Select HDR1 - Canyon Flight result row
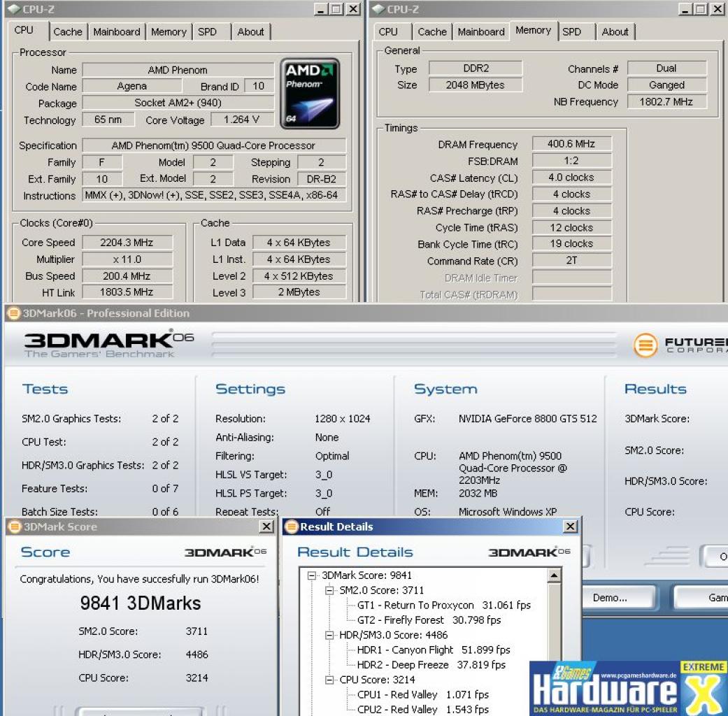This screenshot has width=728, height=716. [x=434, y=650]
